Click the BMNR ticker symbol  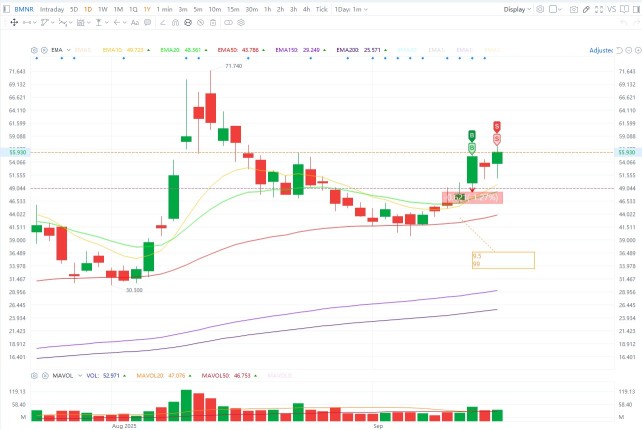(24, 9)
